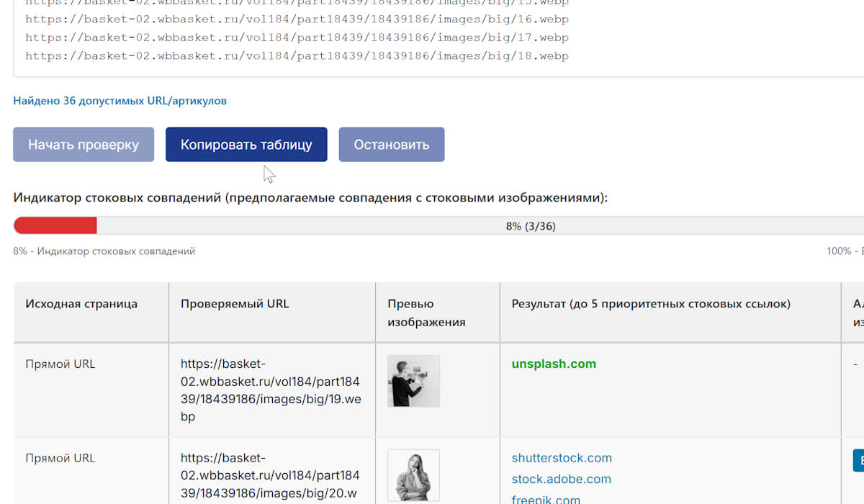Screen dimensions: 864x504
Task: Stop the check with Остановить
Action: click(x=391, y=145)
